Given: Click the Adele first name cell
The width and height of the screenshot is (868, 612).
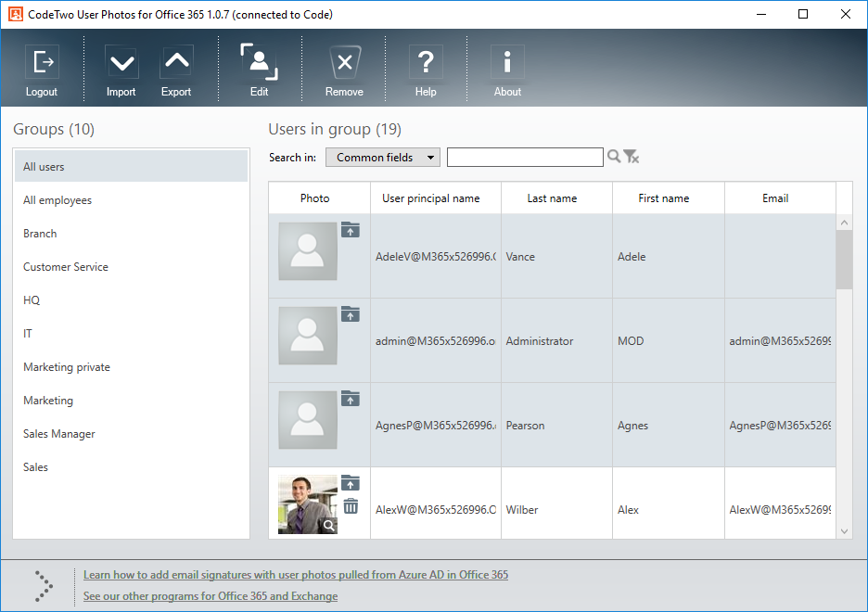Looking at the screenshot, I should point(669,256).
